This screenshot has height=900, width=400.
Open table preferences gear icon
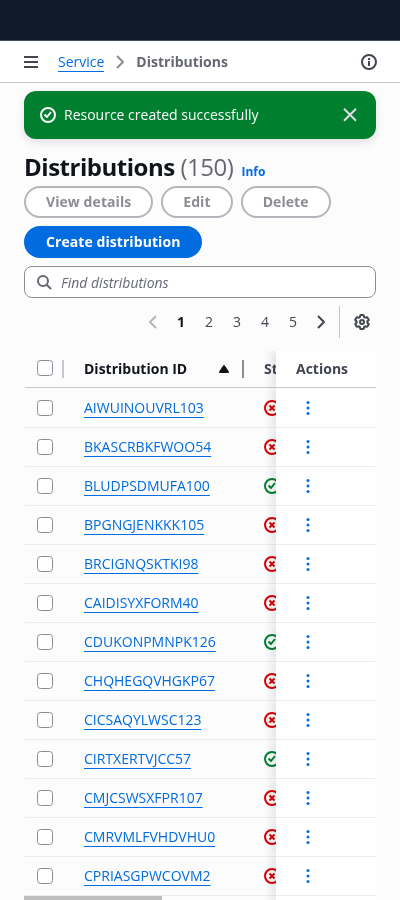click(x=362, y=322)
